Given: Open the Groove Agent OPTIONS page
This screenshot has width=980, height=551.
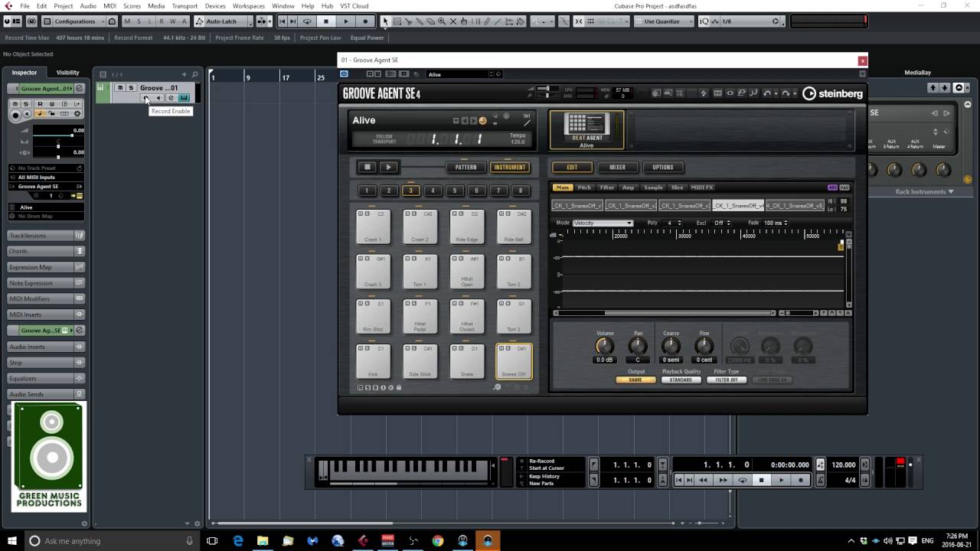Looking at the screenshot, I should point(663,167).
